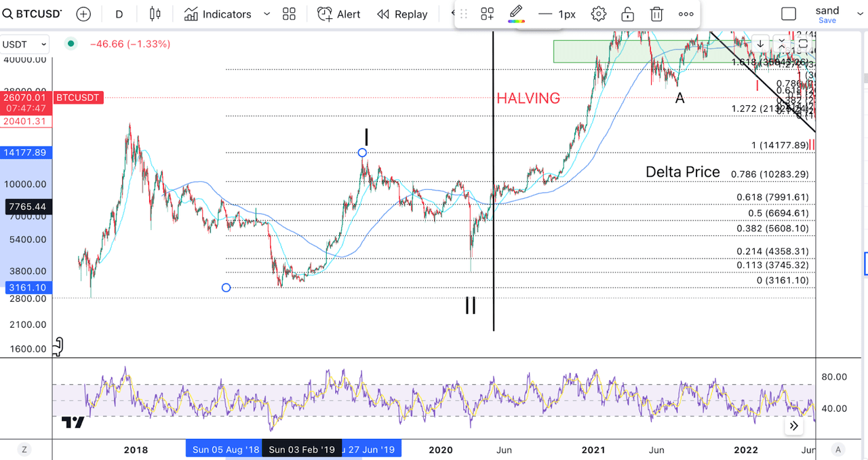The width and height of the screenshot is (868, 460).
Task: Pick line color with the pencil icon
Action: (516, 14)
